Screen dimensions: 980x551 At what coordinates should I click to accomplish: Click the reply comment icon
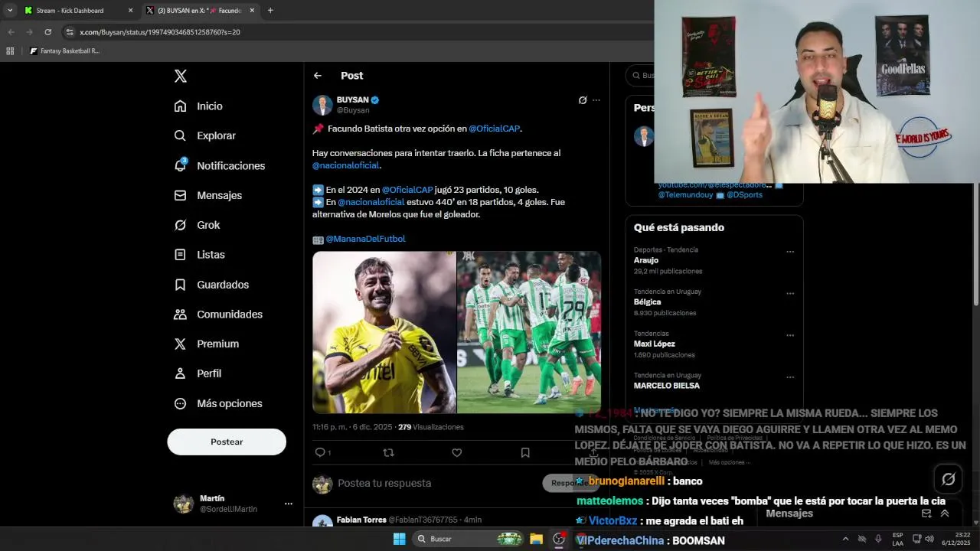(x=320, y=452)
